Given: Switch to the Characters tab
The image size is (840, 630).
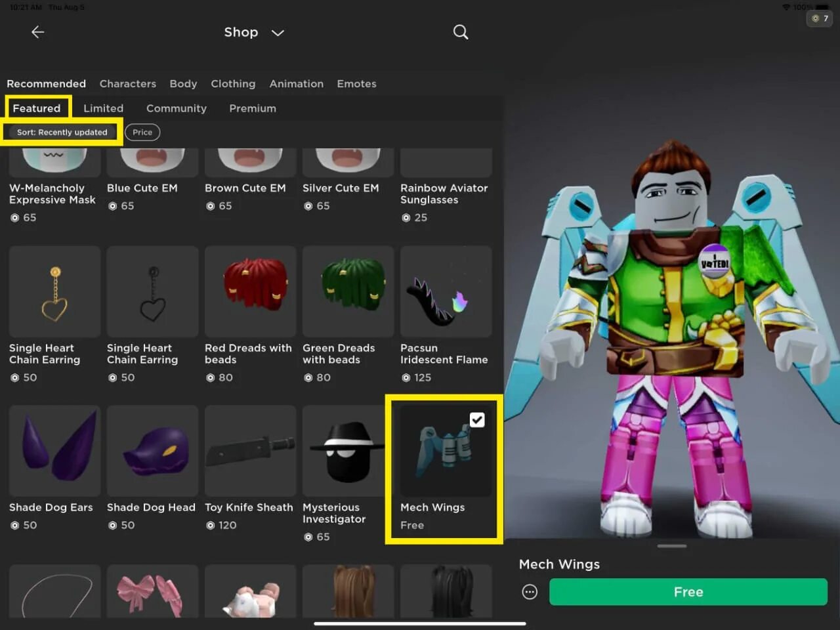Looking at the screenshot, I should point(128,84).
